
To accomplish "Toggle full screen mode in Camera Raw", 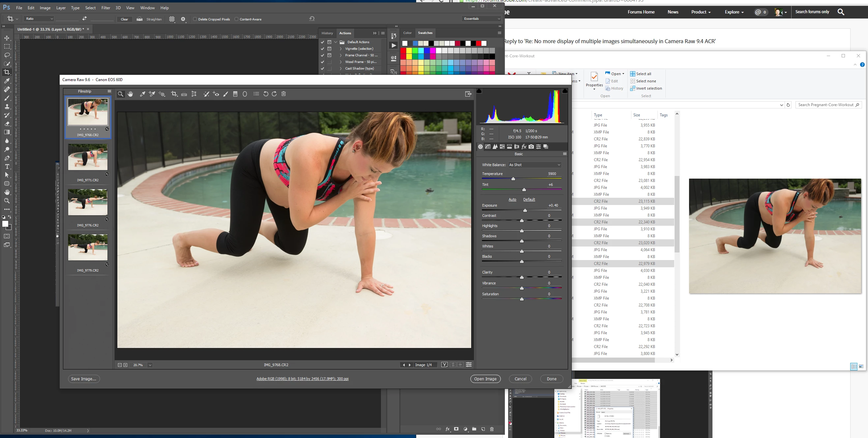I will click(x=468, y=94).
